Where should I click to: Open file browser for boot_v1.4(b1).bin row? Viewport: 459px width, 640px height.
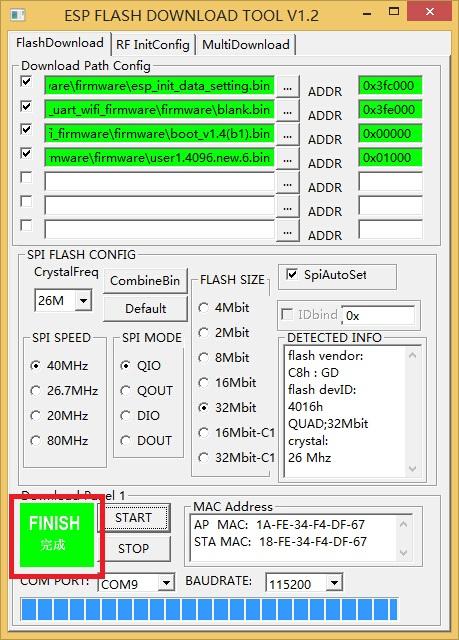(288, 135)
